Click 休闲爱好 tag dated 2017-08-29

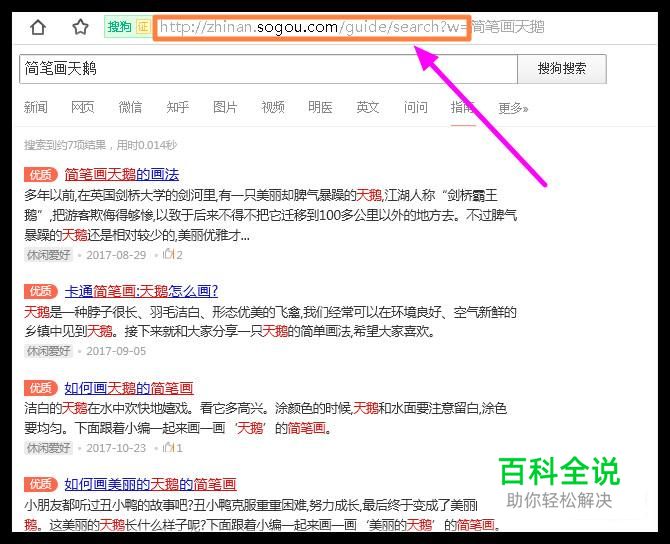coord(48,255)
